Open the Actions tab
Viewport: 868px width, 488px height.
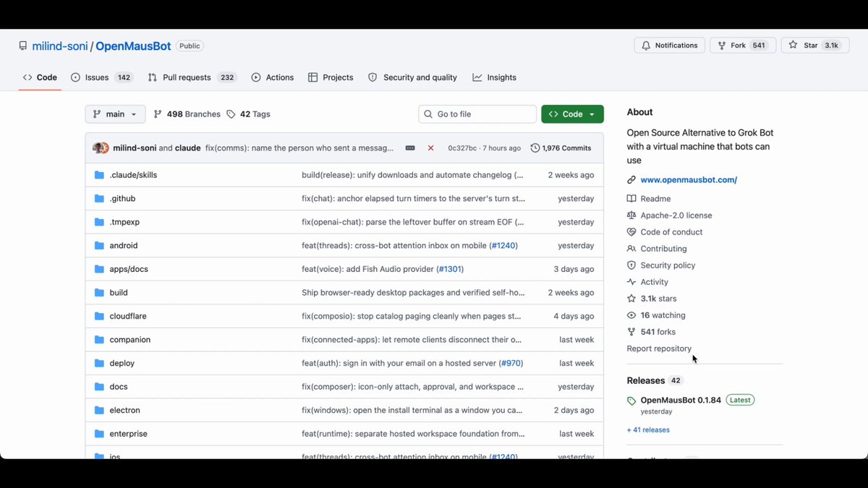point(273,77)
